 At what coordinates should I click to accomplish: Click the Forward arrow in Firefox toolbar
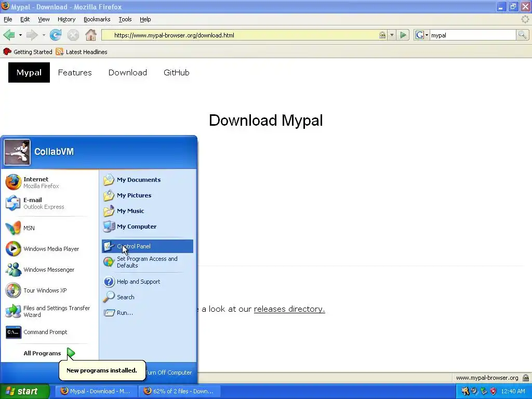click(x=32, y=35)
